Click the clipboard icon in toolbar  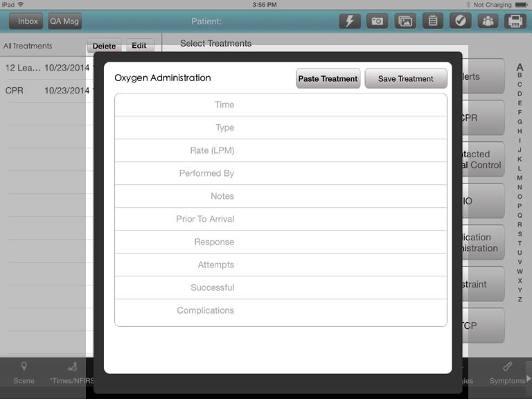click(x=433, y=21)
